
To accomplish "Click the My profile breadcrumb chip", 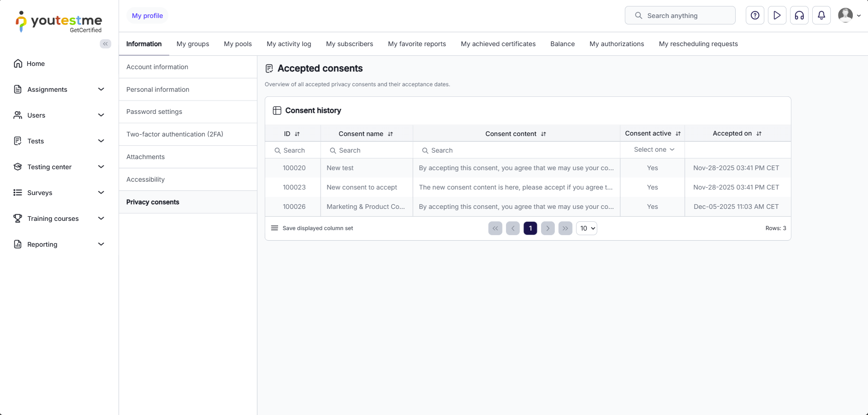I will click(x=148, y=16).
